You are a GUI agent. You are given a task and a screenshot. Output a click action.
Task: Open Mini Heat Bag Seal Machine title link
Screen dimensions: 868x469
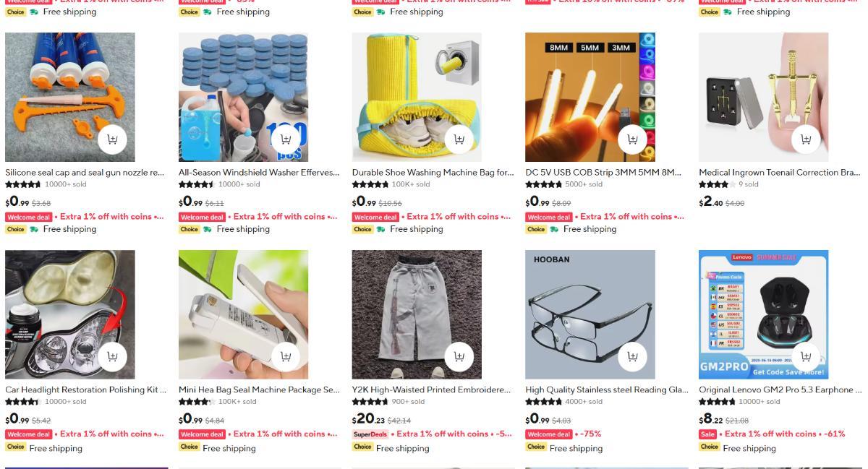click(x=259, y=390)
